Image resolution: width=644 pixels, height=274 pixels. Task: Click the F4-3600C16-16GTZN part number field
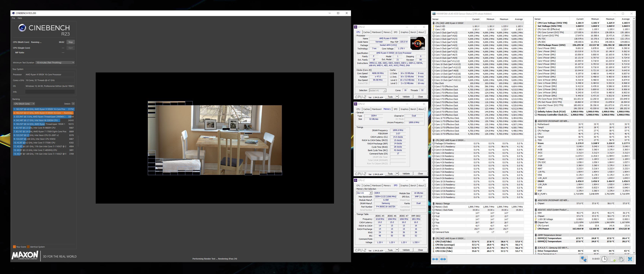click(386, 207)
